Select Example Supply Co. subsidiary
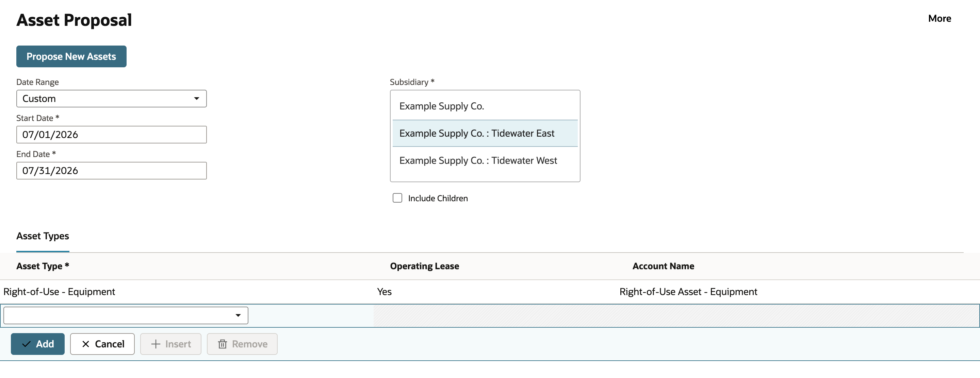This screenshot has height=378, width=980. coord(485,106)
